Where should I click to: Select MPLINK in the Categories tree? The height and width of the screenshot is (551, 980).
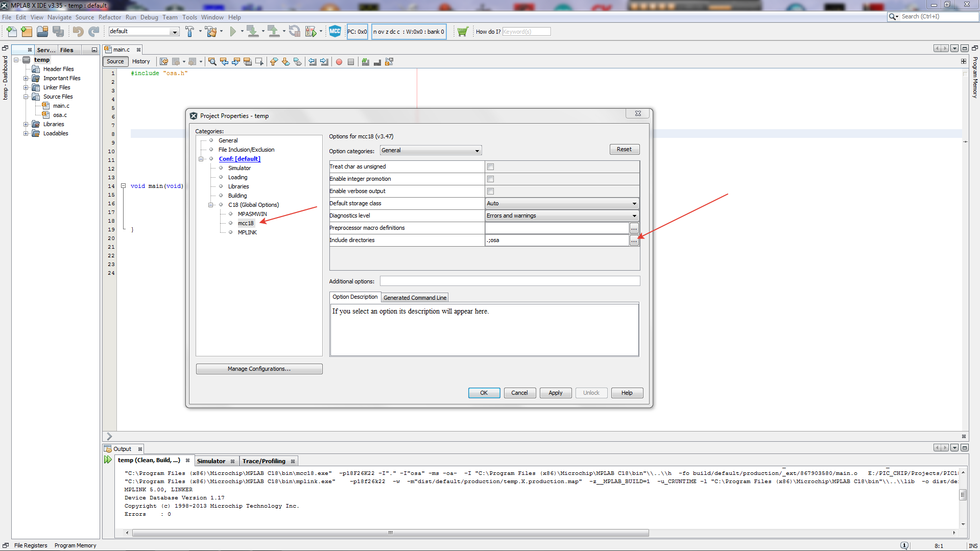(247, 233)
